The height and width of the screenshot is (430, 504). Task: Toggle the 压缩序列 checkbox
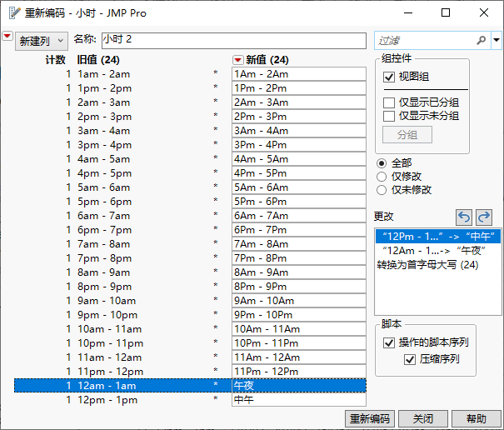(x=410, y=359)
